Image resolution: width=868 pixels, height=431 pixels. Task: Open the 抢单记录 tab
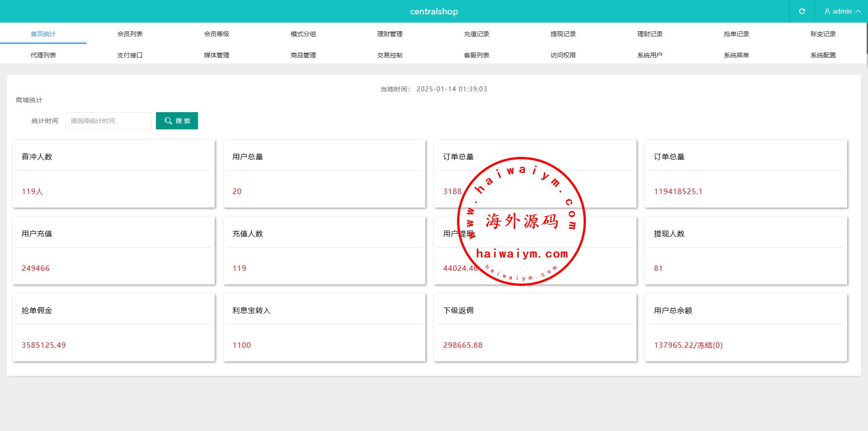(736, 34)
